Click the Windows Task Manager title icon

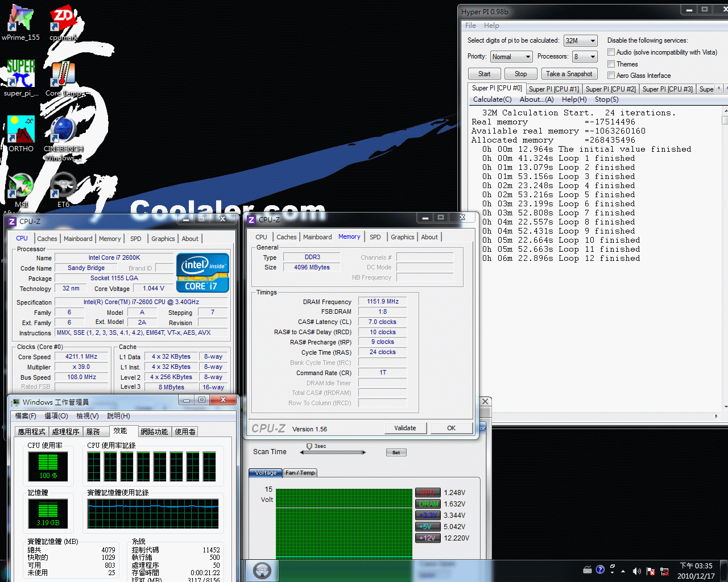point(15,402)
